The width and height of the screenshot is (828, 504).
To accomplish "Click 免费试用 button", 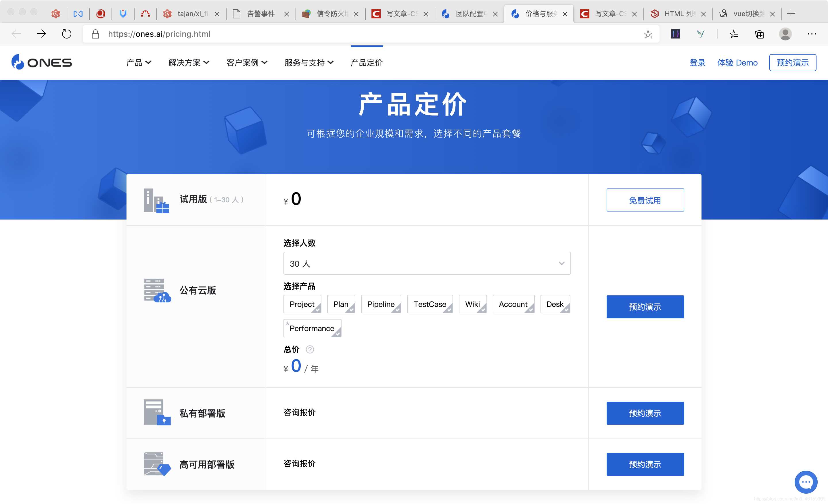I will (645, 200).
